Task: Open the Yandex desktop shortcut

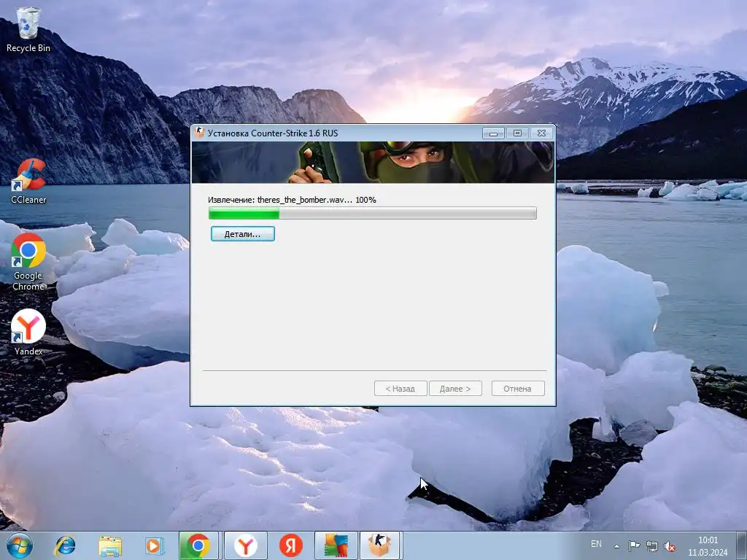Action: pyautogui.click(x=28, y=332)
